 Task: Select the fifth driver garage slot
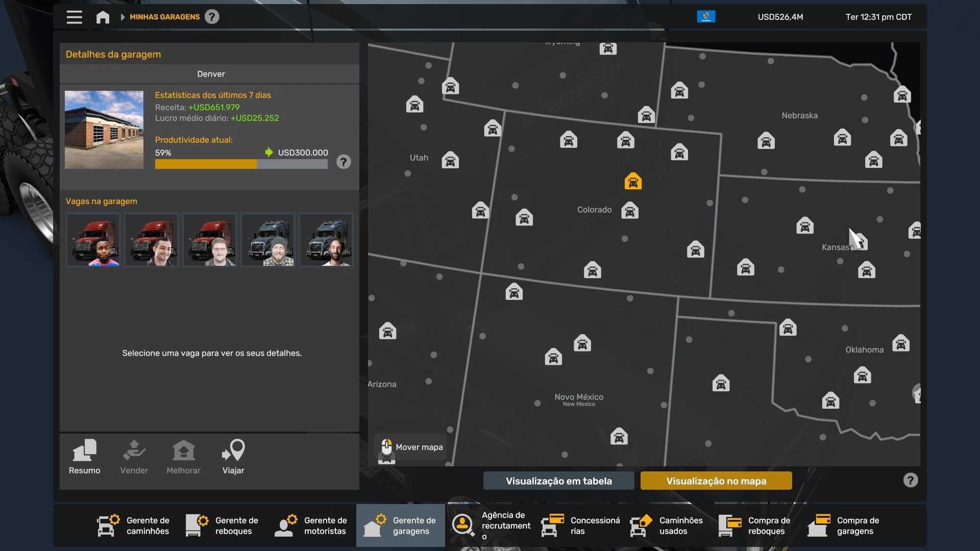(x=326, y=240)
